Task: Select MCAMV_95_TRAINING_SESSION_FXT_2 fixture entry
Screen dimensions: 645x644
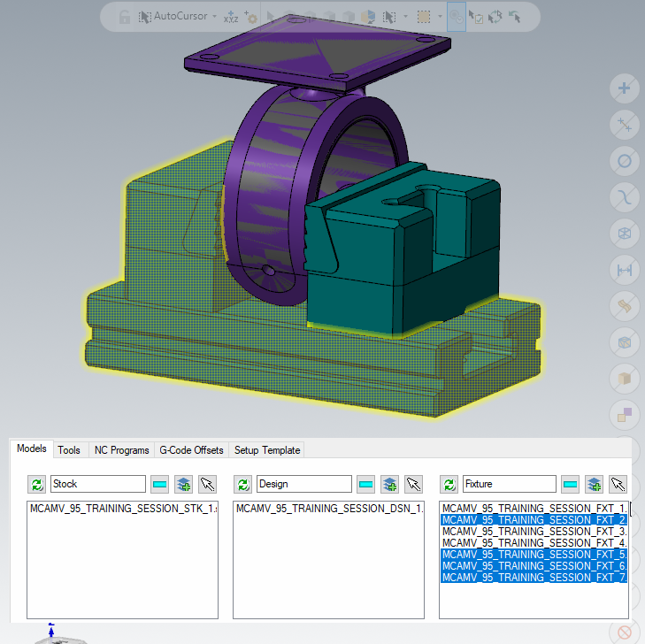Action: pos(534,520)
